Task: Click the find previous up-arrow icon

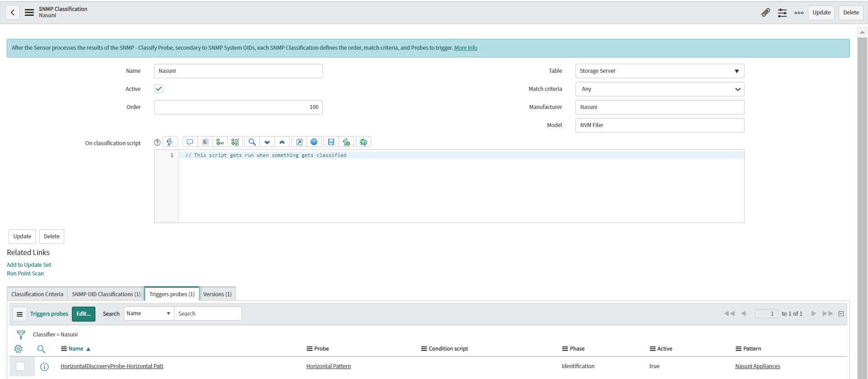Action: pos(282,142)
